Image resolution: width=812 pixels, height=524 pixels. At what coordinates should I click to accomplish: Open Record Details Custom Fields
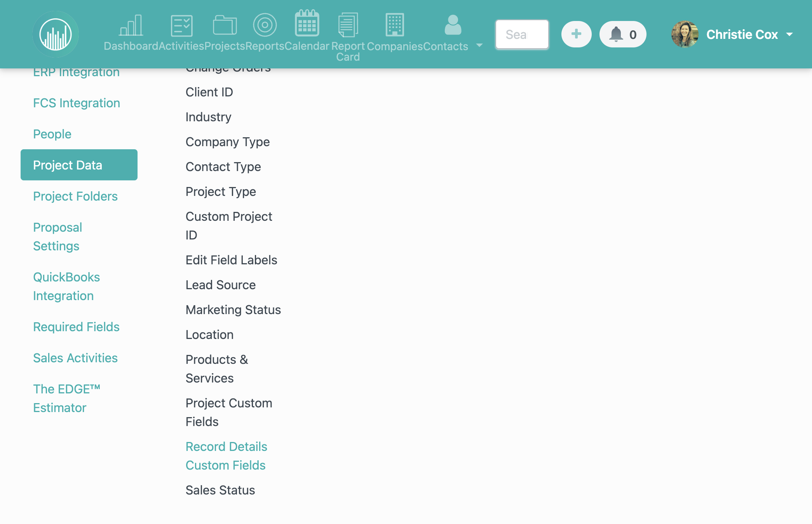pos(227,456)
